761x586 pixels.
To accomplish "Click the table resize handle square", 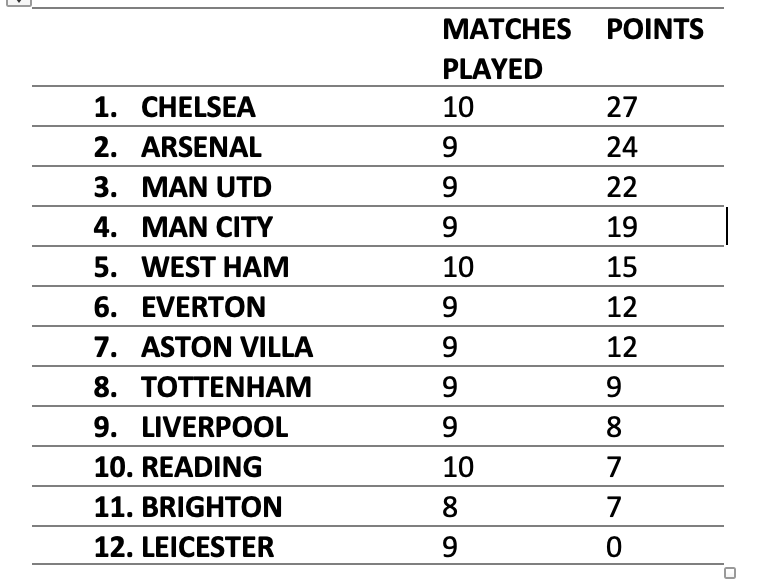I will click(729, 573).
